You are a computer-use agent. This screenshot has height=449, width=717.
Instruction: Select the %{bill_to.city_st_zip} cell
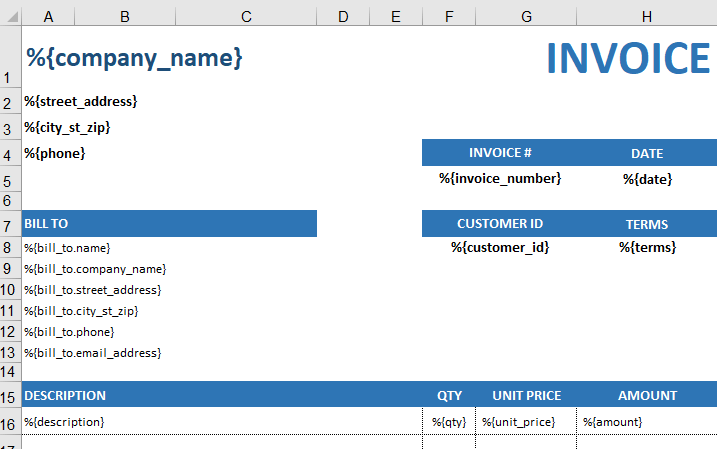(x=81, y=311)
